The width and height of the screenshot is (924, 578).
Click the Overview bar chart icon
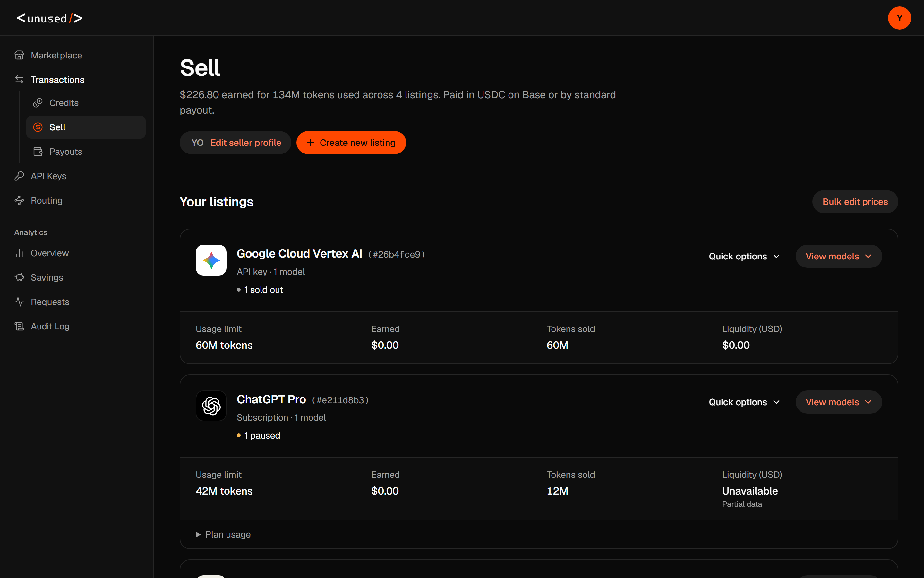coord(19,253)
